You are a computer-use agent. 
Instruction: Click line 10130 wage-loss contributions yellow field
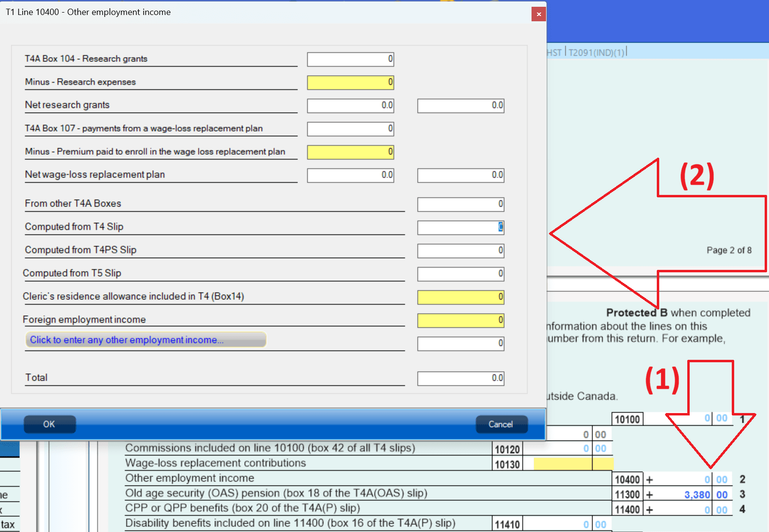[573, 464]
